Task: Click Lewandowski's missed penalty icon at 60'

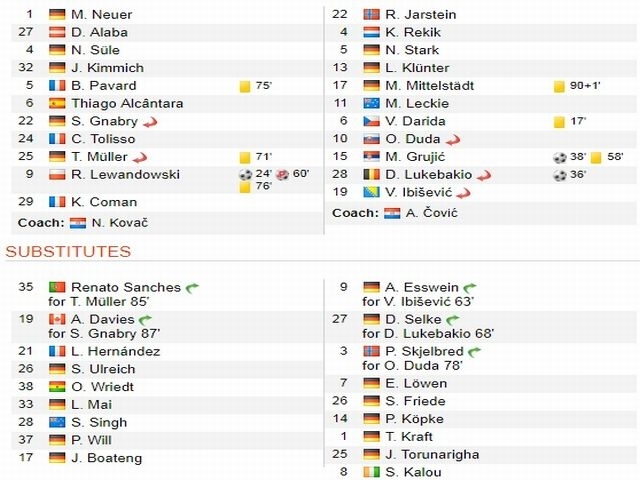Action: tap(282, 175)
